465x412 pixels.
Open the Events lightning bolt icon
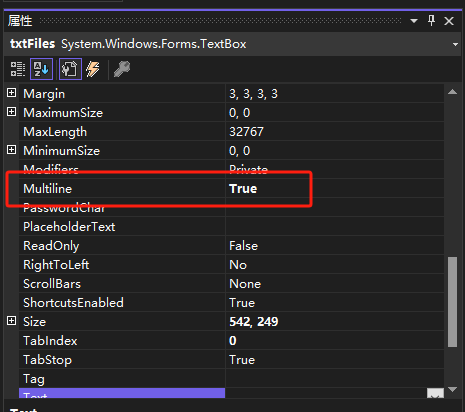pyautogui.click(x=93, y=69)
